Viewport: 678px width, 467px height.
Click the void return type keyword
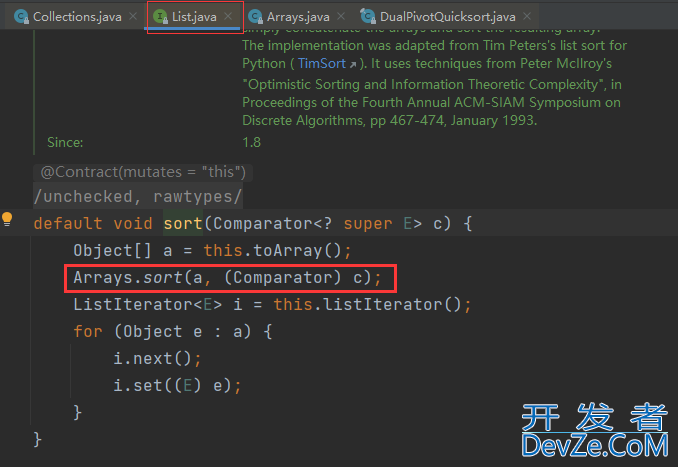pos(133,223)
